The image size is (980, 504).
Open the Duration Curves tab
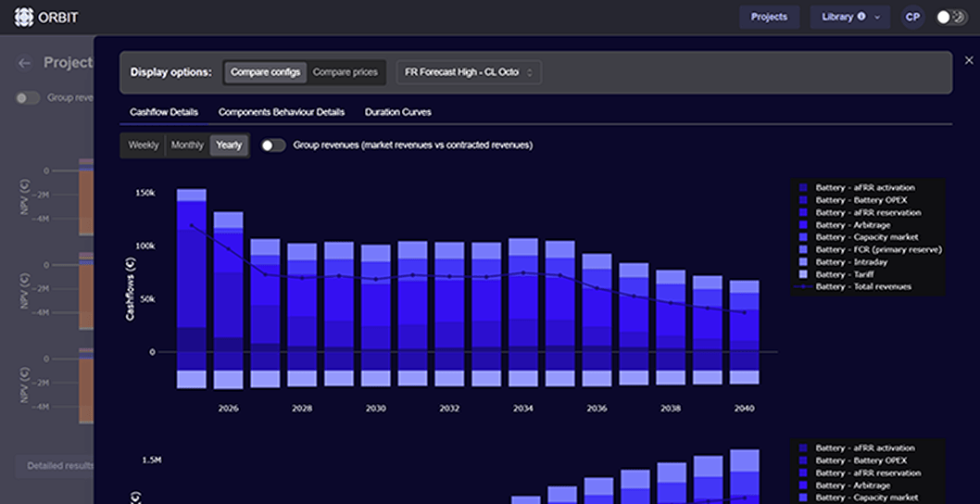[397, 112]
